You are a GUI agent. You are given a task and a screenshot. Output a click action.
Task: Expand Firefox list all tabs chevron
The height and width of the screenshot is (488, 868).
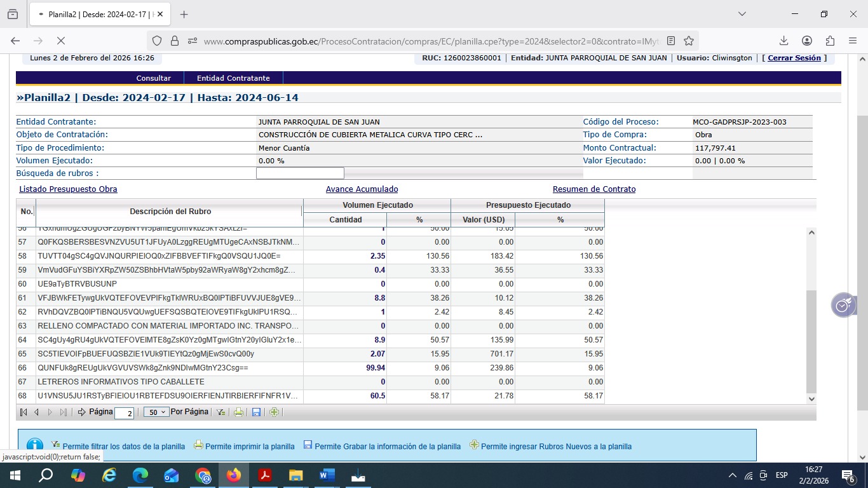742,14
